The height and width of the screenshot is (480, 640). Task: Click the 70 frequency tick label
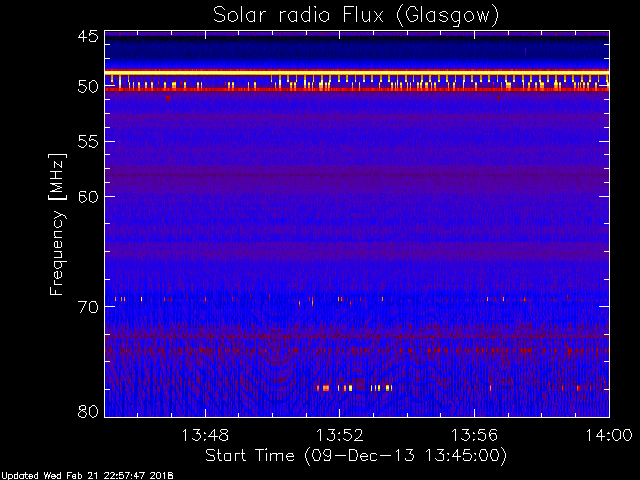pyautogui.click(x=88, y=307)
